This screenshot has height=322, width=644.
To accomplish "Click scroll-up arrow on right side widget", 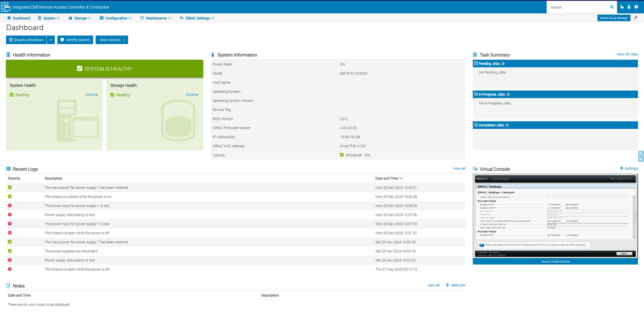I will pyautogui.click(x=641, y=154).
